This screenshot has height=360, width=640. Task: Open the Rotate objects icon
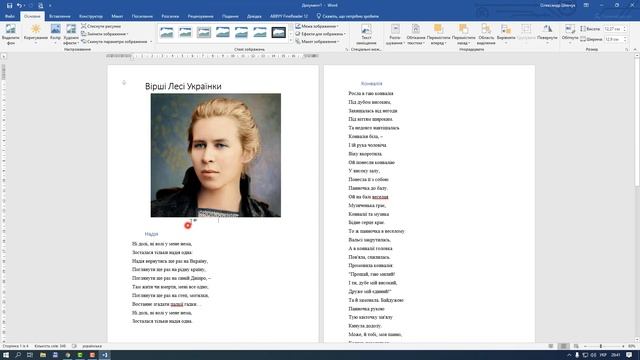click(547, 29)
